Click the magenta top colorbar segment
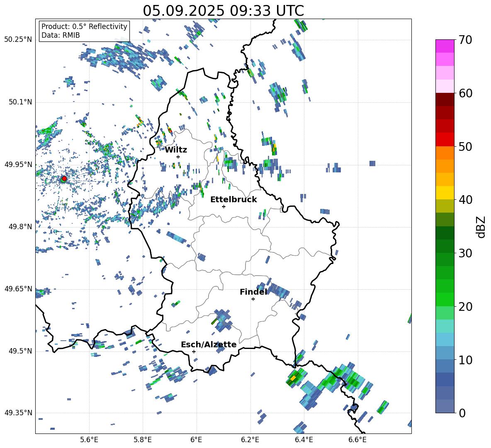The height and width of the screenshot is (448, 491). pyautogui.click(x=445, y=46)
